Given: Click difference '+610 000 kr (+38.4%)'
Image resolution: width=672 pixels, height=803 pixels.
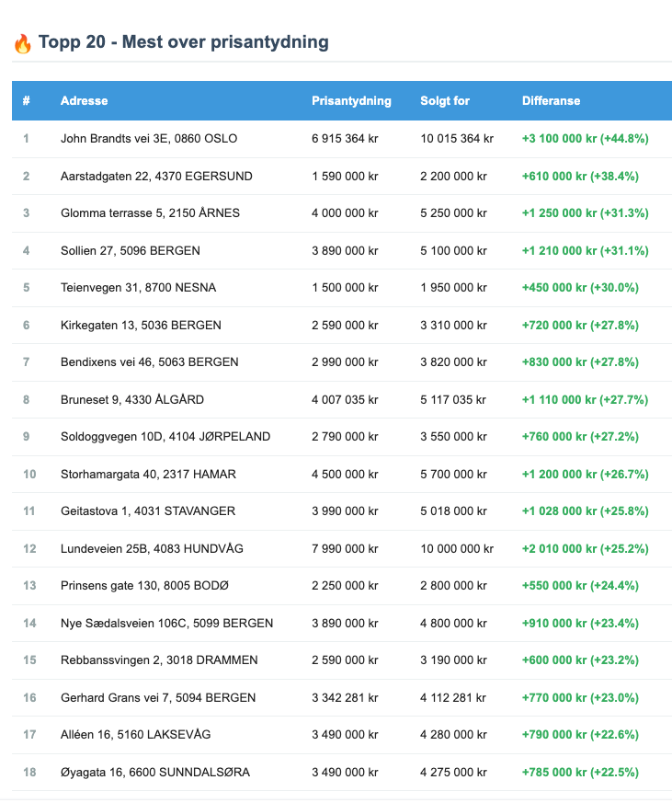Looking at the screenshot, I should [580, 177].
